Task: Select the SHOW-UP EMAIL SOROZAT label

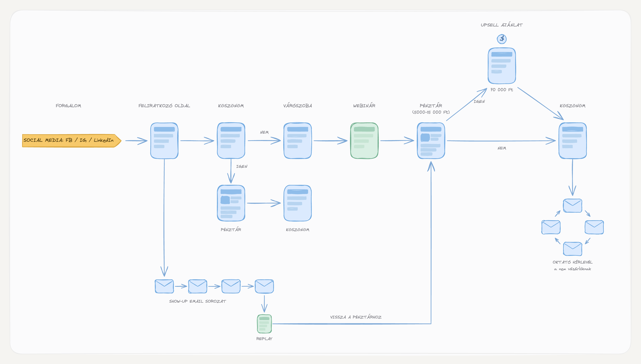Action: click(x=198, y=301)
